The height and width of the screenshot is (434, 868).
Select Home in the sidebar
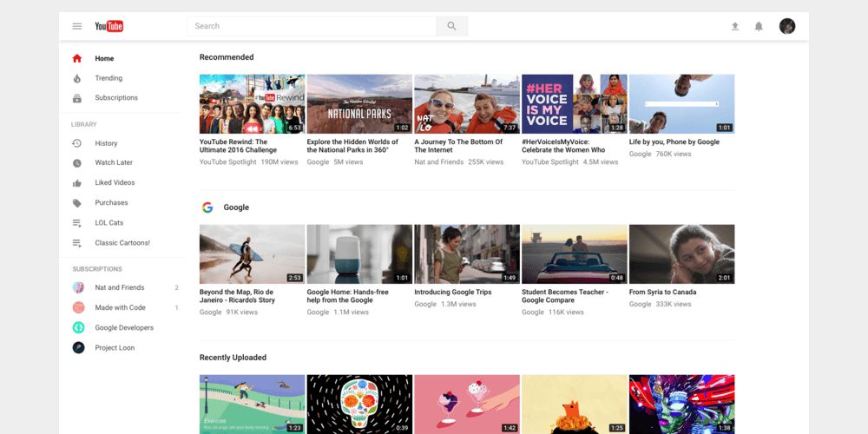click(104, 58)
